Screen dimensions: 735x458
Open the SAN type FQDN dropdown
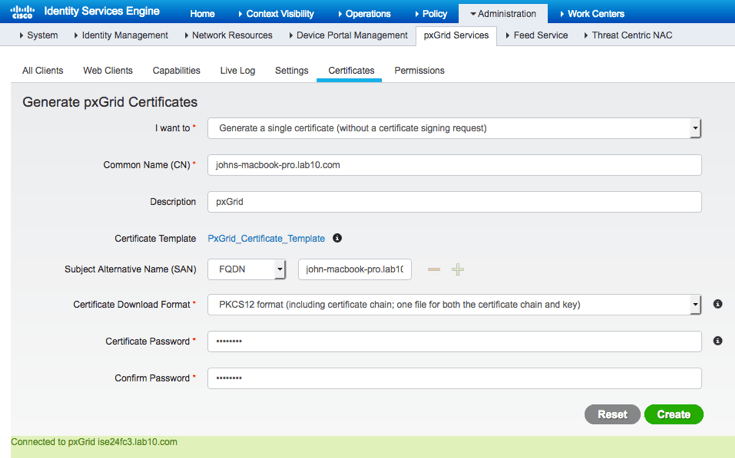(247, 269)
